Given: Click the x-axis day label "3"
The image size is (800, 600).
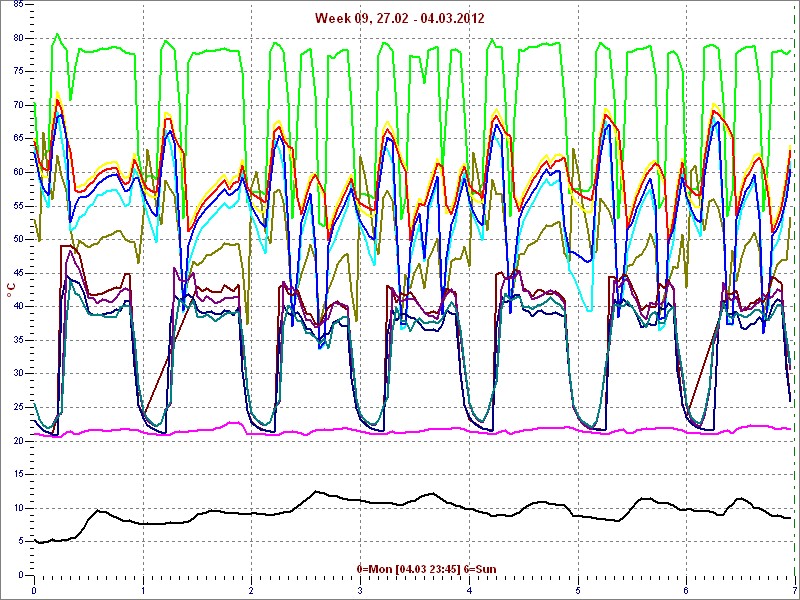Looking at the screenshot, I should (x=360, y=591).
